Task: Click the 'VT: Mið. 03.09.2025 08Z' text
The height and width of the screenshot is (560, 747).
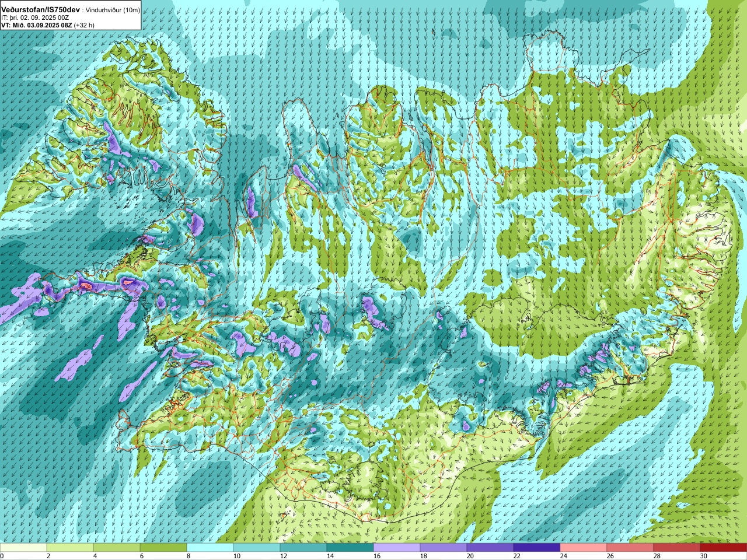Action: click(37, 25)
